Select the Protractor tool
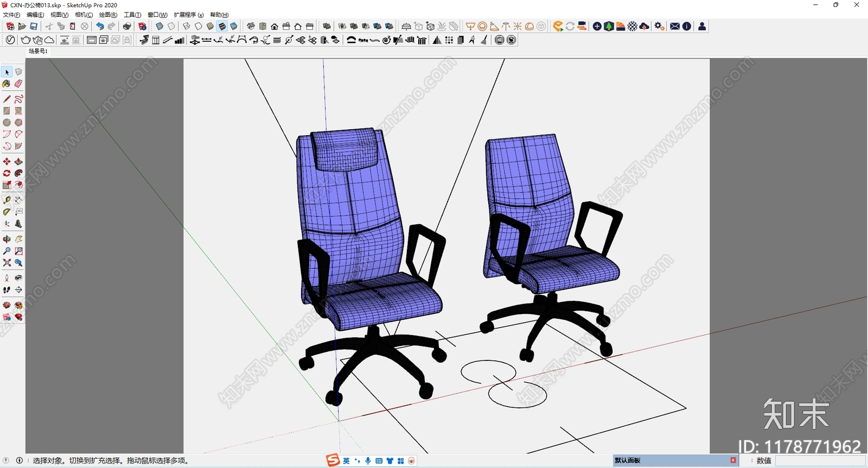 [7, 212]
